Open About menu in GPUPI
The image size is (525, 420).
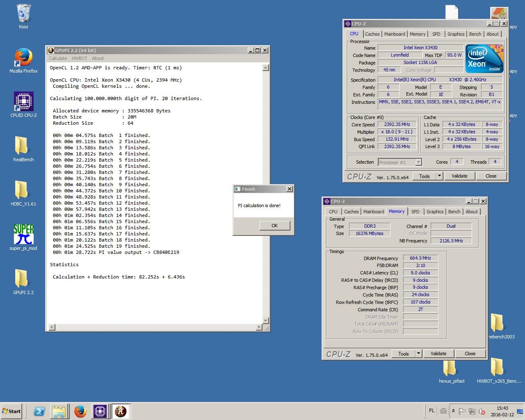tap(98, 58)
